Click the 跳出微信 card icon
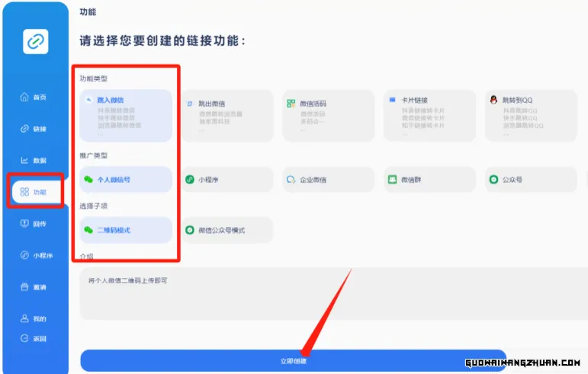 pos(190,104)
